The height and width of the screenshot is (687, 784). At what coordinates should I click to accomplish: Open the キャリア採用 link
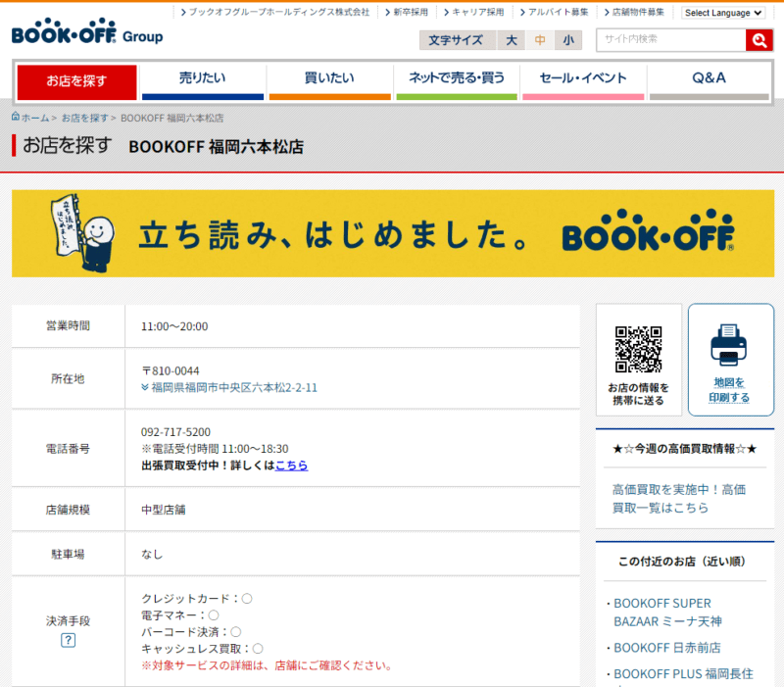473,12
